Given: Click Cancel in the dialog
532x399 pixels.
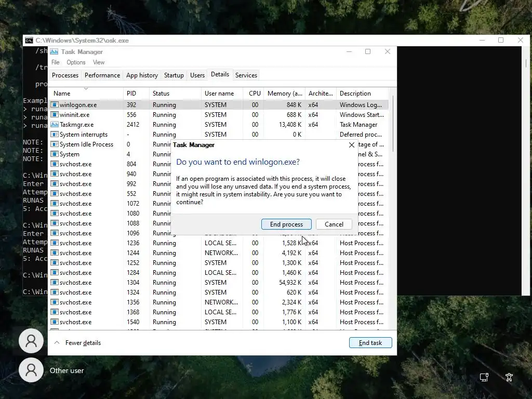Looking at the screenshot, I should [x=334, y=224].
